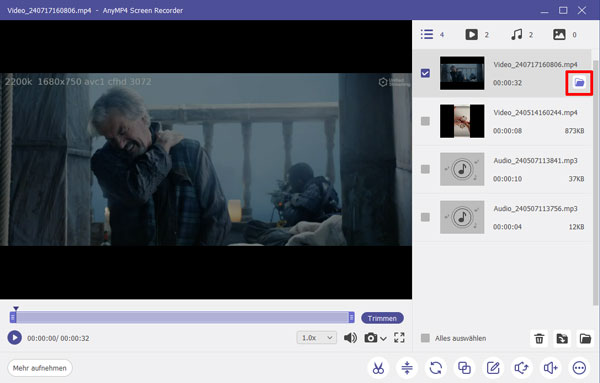The width and height of the screenshot is (600, 383).
Task: Click the right trim handle
Action: pos(351,317)
